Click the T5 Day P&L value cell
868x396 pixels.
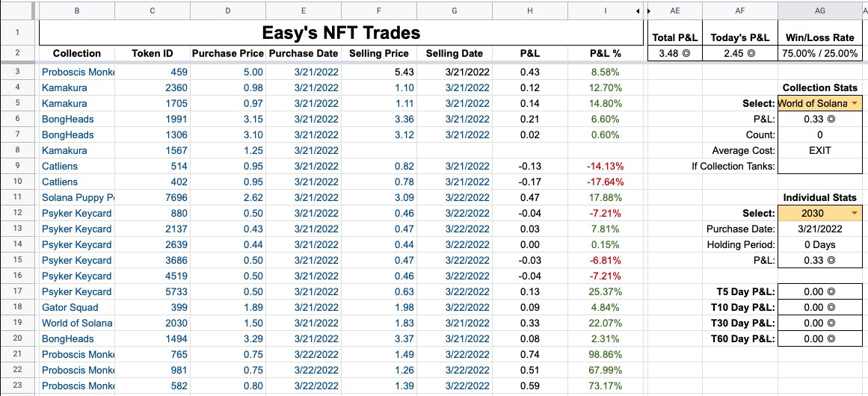[820, 291]
